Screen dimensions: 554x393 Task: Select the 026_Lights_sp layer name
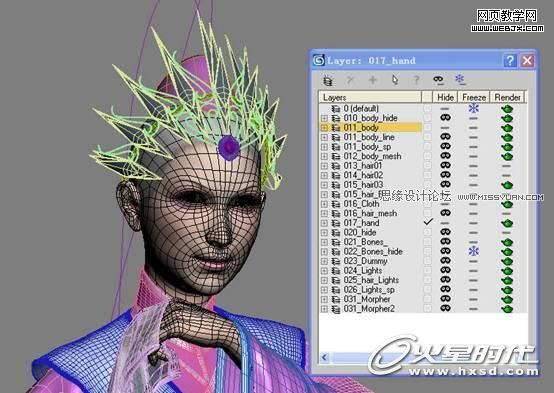click(369, 290)
